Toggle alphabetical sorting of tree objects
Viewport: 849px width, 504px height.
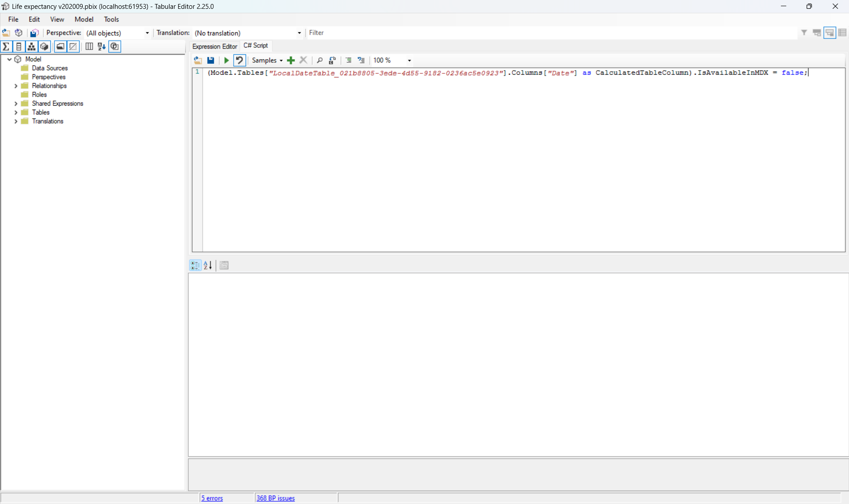pos(102,46)
